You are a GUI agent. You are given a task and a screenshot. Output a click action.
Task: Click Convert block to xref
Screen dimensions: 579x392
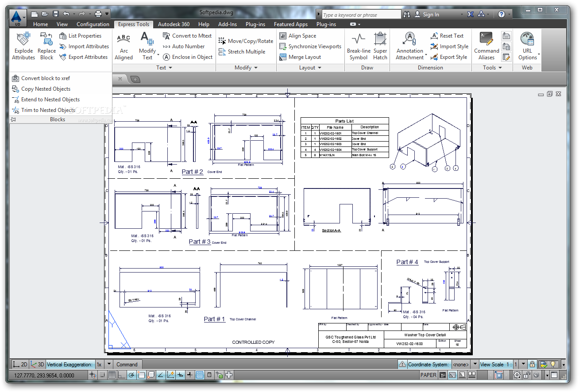pos(41,78)
